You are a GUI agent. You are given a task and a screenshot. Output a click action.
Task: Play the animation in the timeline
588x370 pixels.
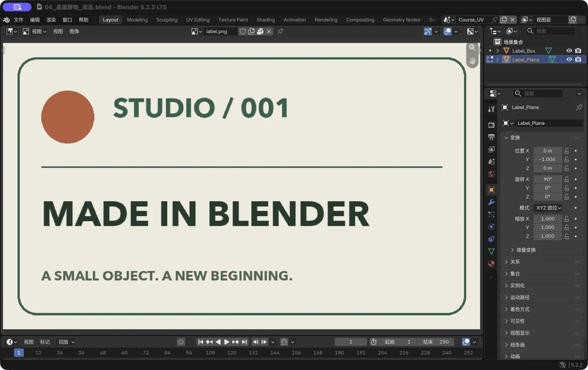tap(226, 342)
